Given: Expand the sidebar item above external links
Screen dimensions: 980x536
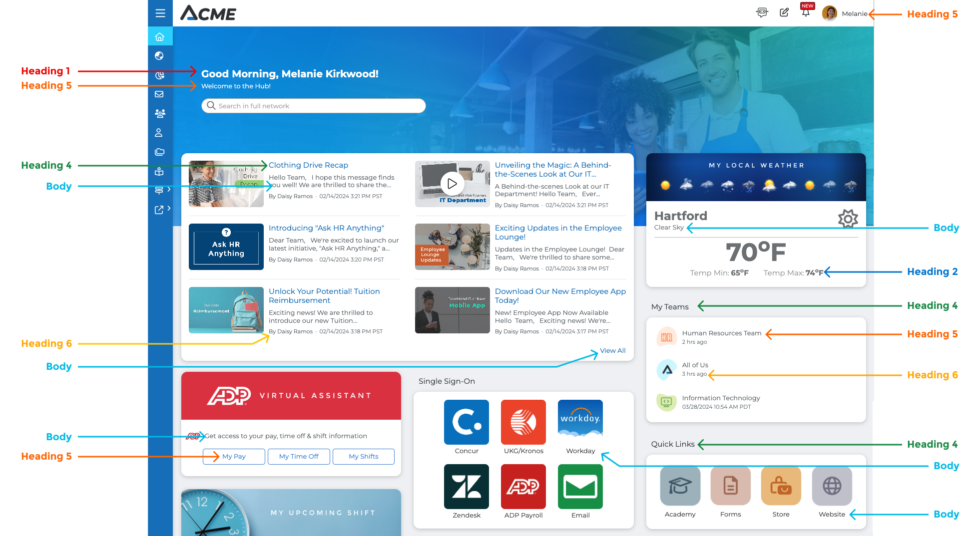Looking at the screenshot, I should [x=169, y=190].
